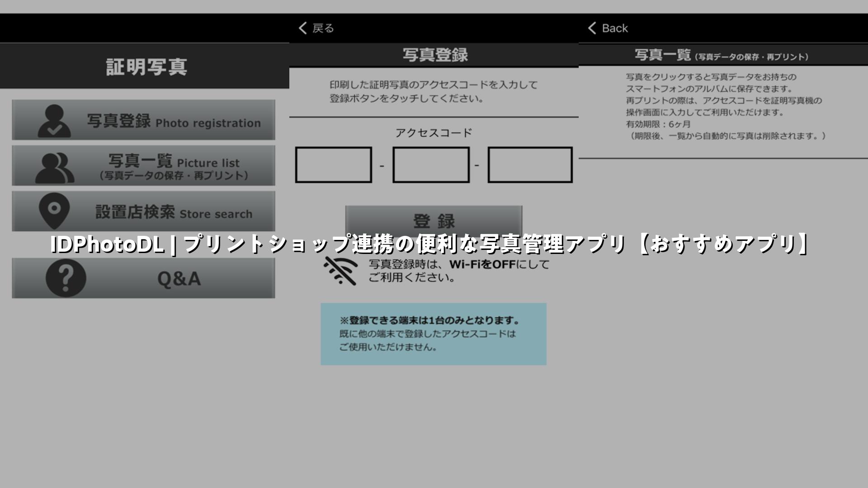This screenshot has height=488, width=868.
Task: Click the 写真一覧 screen title
Action: 663,55
